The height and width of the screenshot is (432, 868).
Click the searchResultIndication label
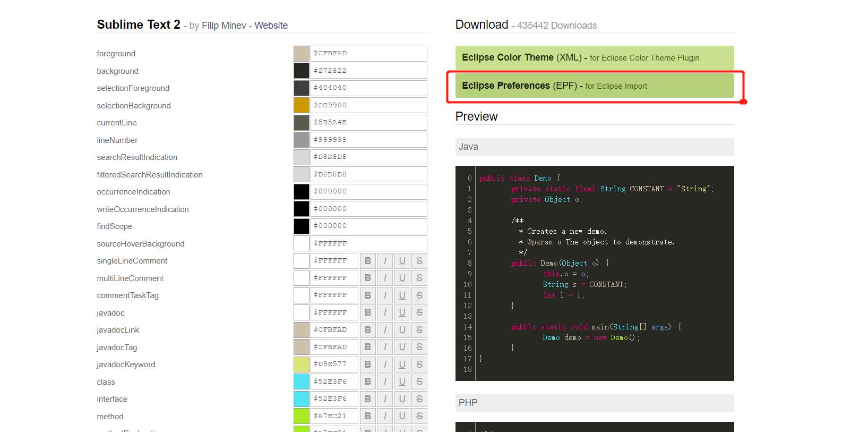tap(137, 157)
